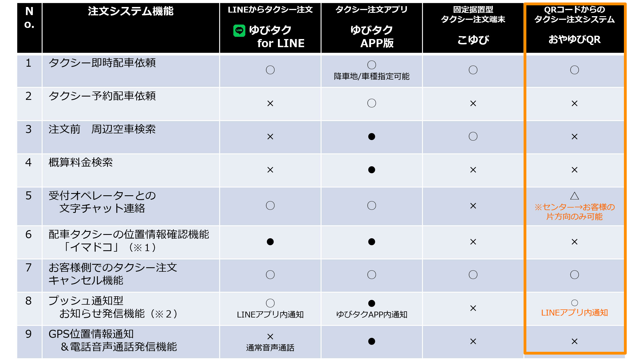Image resolution: width=644 pixels, height=361 pixels.
Task: Select the こゆび column header
Action: click(473, 28)
